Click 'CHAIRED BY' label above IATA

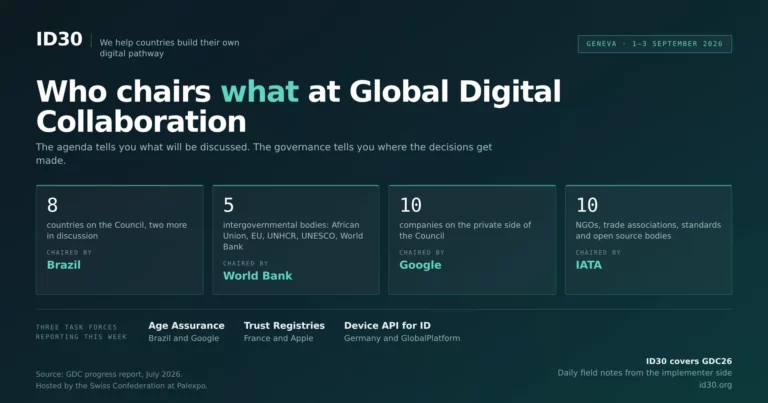coord(598,253)
